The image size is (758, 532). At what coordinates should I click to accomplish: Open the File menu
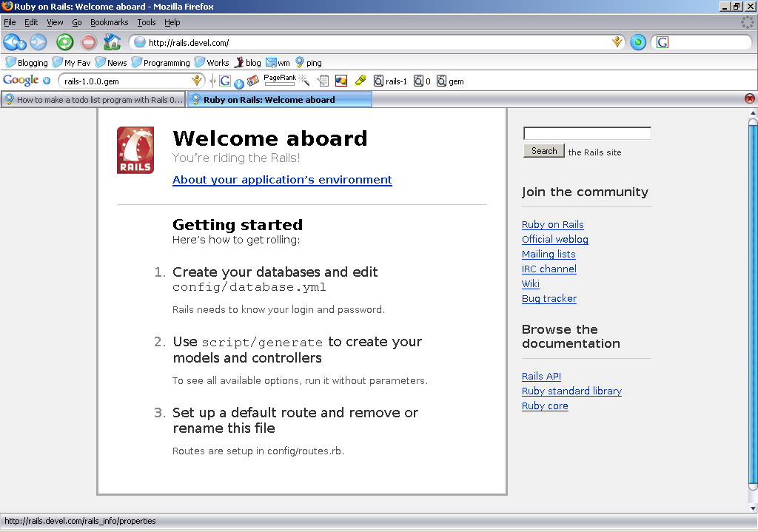coord(10,22)
